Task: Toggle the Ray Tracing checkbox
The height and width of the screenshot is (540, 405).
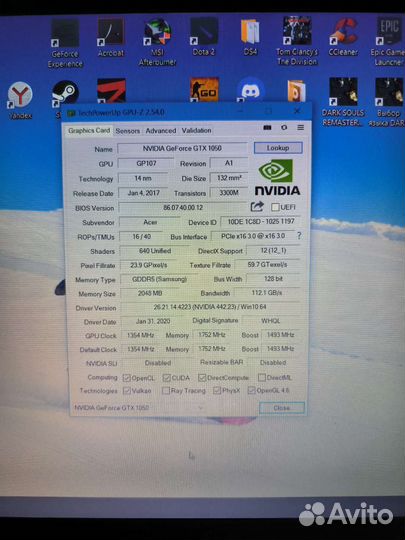Action: click(166, 391)
